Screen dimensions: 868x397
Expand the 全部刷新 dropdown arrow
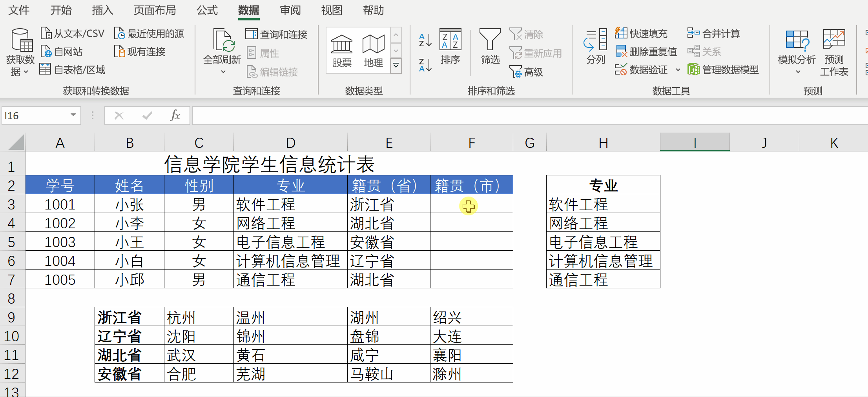pyautogui.click(x=223, y=72)
